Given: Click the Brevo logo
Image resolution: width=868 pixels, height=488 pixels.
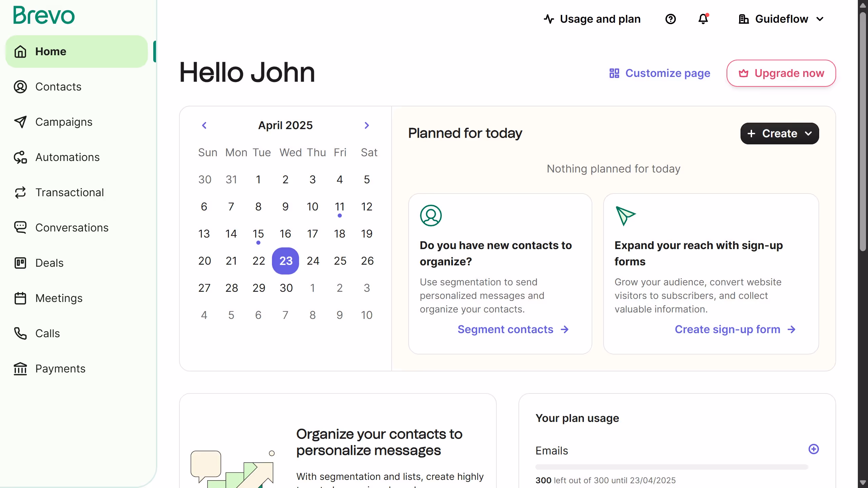Looking at the screenshot, I should pos(43,15).
